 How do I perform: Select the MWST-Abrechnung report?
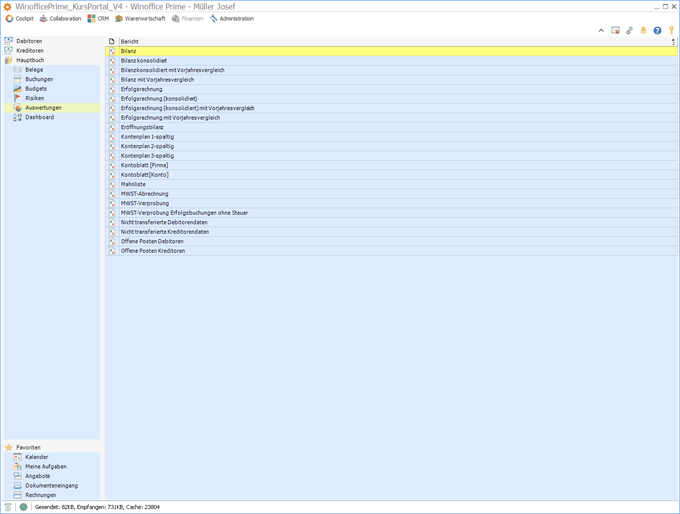click(x=144, y=194)
